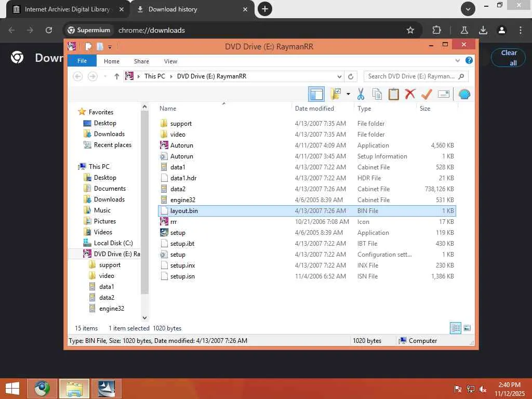Open the Windows Start button
Image resolution: width=532 pixels, height=399 pixels.
coord(12,389)
